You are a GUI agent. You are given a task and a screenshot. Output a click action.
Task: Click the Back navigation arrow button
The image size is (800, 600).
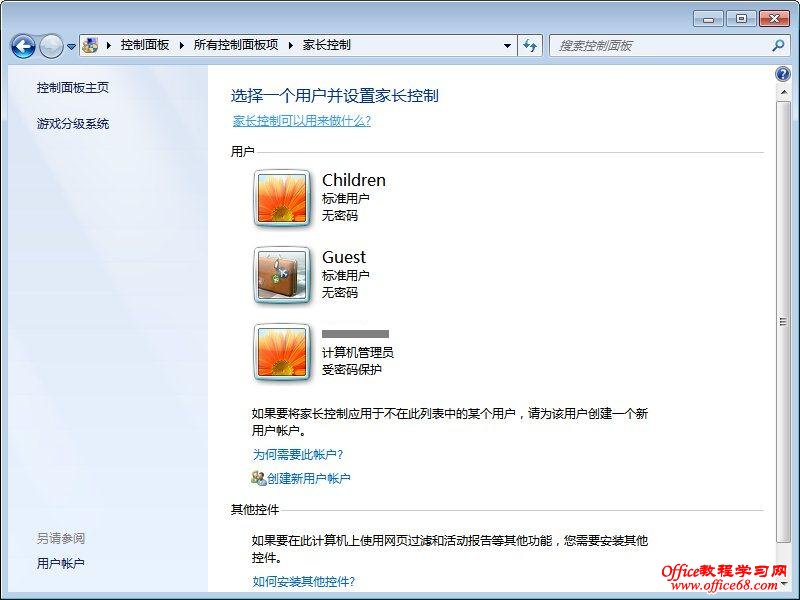[23, 46]
